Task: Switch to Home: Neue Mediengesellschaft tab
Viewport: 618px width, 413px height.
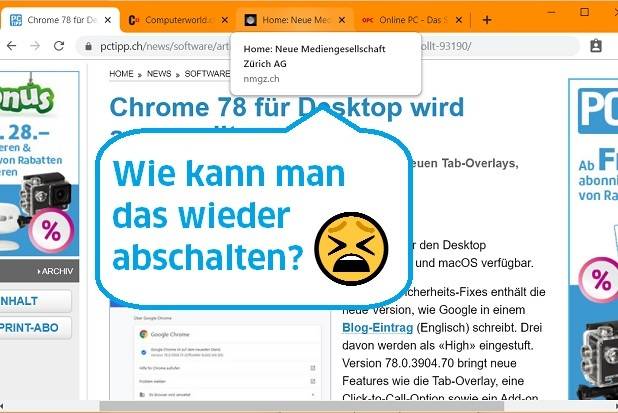Action: (x=294, y=20)
